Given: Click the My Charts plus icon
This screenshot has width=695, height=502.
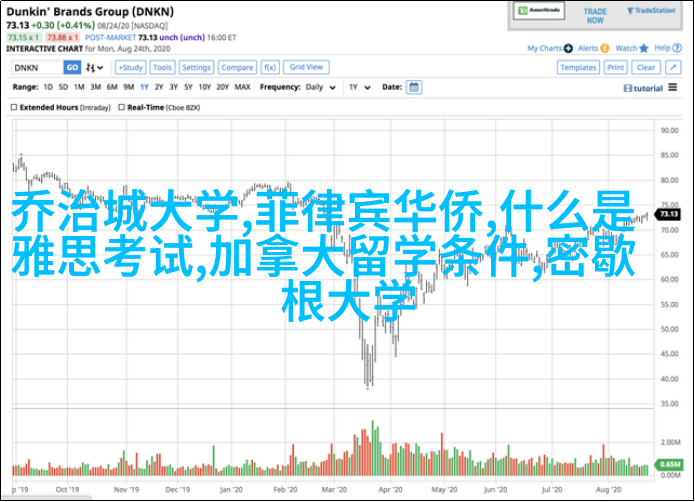Looking at the screenshot, I should (x=568, y=48).
